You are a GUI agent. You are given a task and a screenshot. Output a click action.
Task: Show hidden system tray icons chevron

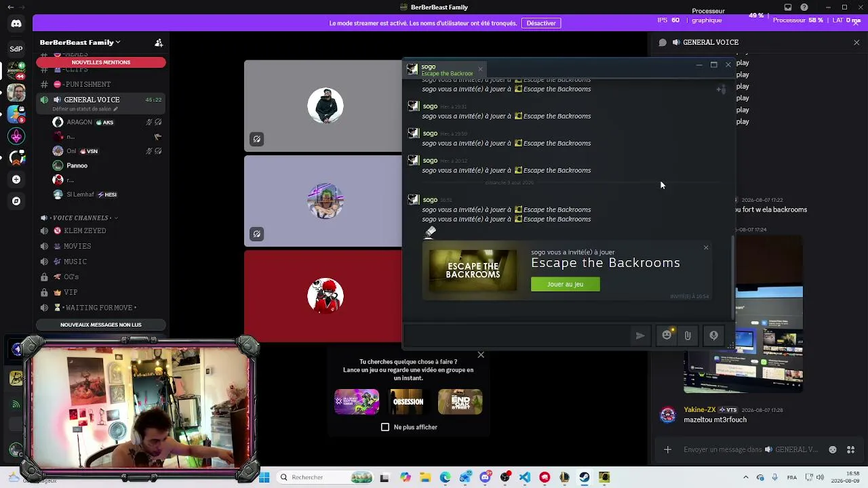[x=745, y=477]
